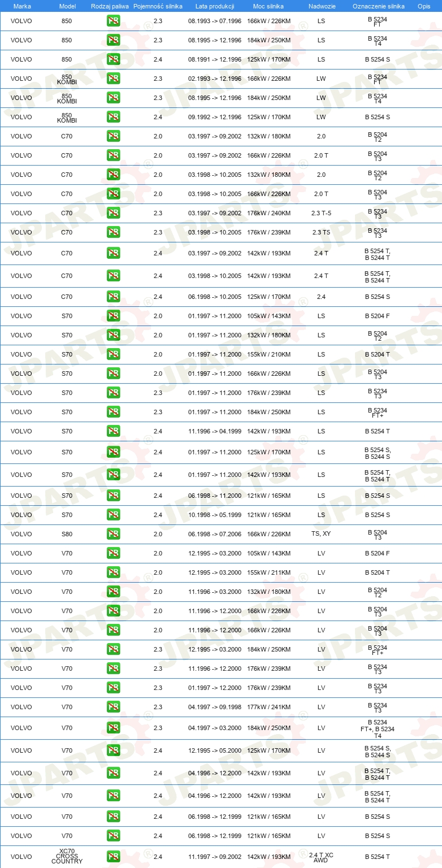The image size is (442, 868).
Task: Click the Oznaczenie silnika column header
Action: pos(379,6)
